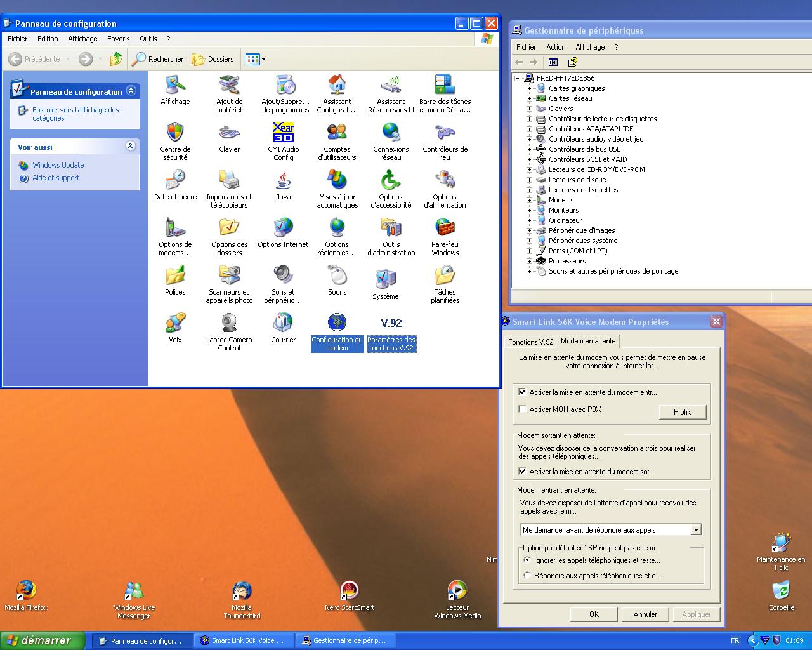Select Corbeille desktop icon
The width and height of the screenshot is (812, 650).
click(x=781, y=596)
